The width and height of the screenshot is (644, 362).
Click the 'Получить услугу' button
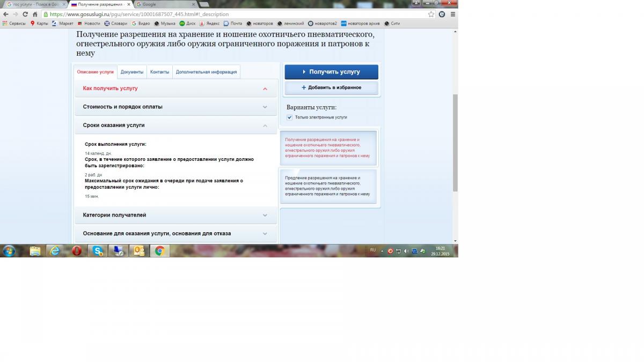(331, 72)
